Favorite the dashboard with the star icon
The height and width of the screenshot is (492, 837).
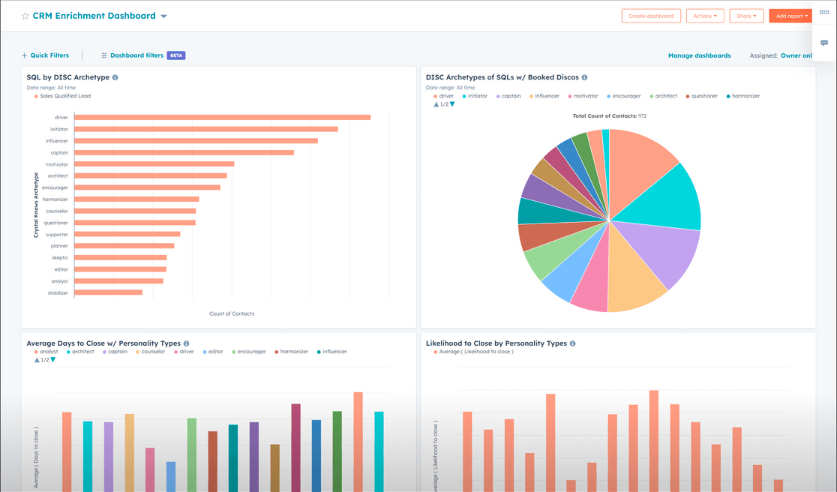pyautogui.click(x=25, y=16)
